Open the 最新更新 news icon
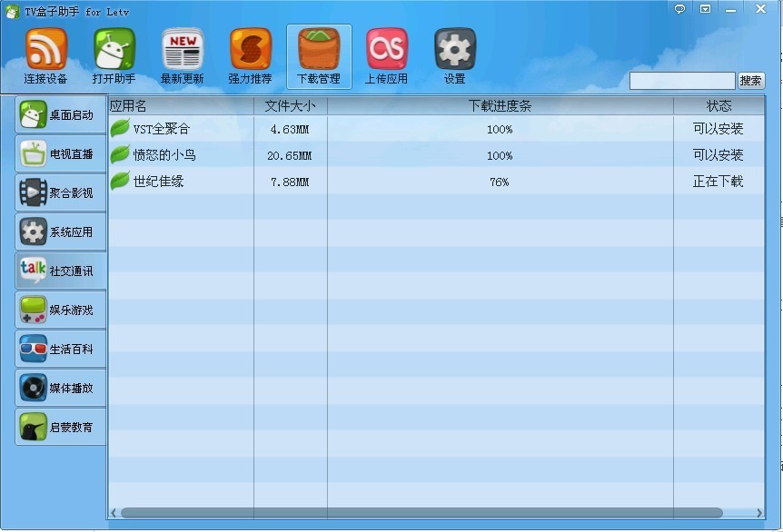The height and width of the screenshot is (532, 783). (x=183, y=56)
